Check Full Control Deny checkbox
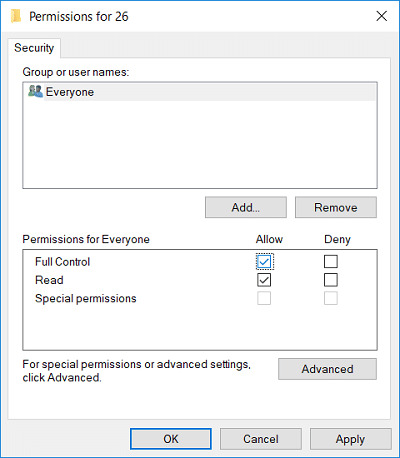Screen dimensions: 400x458 pos(331,262)
